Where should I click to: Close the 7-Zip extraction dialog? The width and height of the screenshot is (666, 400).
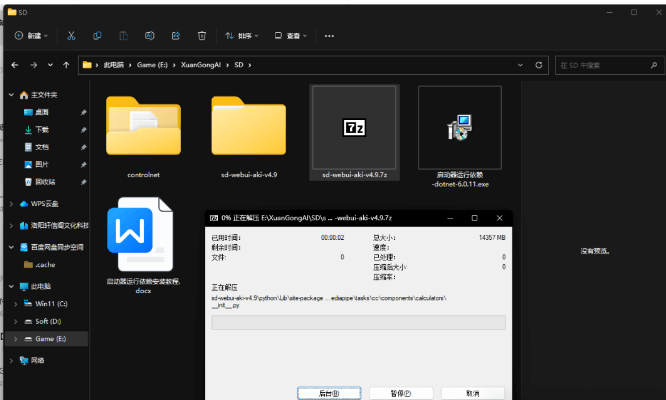tap(500, 218)
